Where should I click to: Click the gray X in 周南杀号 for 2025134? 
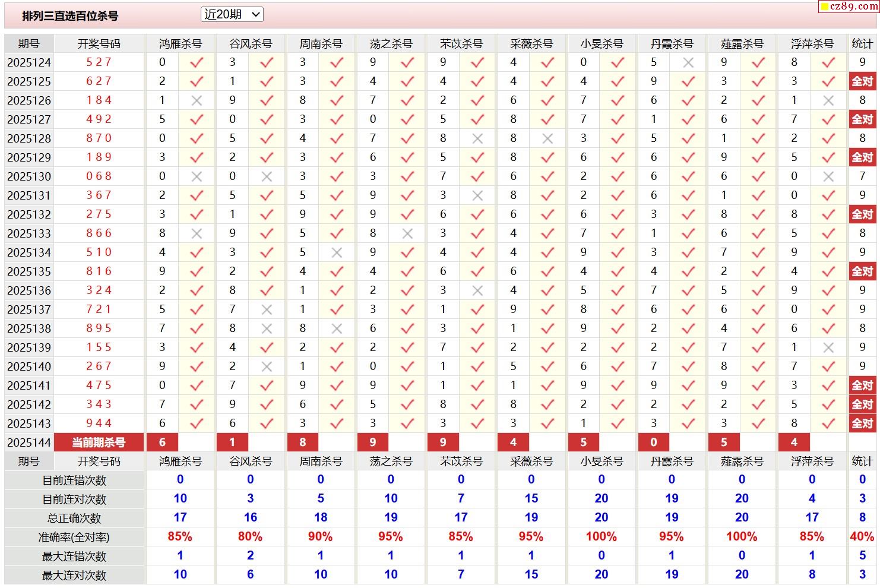pos(337,252)
